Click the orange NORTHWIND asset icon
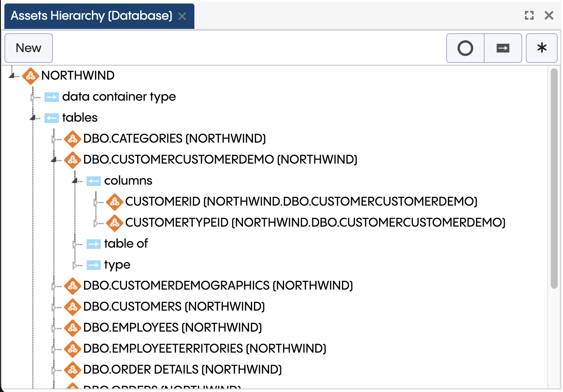Viewport: 563px width, 392px height. [30, 75]
